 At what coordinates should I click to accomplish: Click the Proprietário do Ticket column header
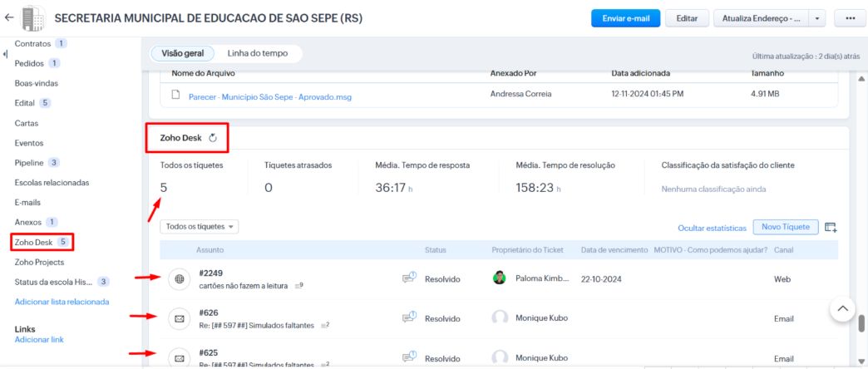pyautogui.click(x=528, y=250)
